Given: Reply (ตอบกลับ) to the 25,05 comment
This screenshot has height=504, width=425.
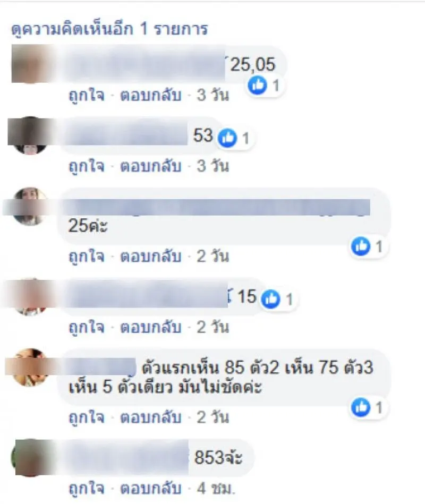Looking at the screenshot, I should pyautogui.click(x=150, y=96).
